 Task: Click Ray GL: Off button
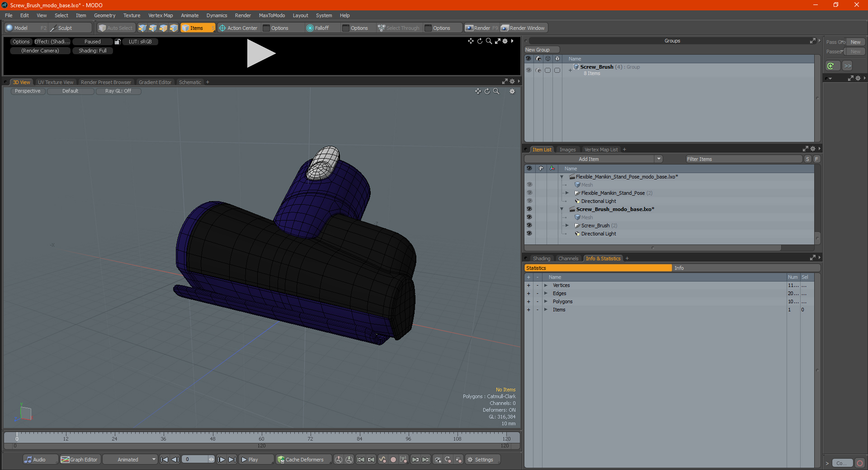pyautogui.click(x=118, y=91)
